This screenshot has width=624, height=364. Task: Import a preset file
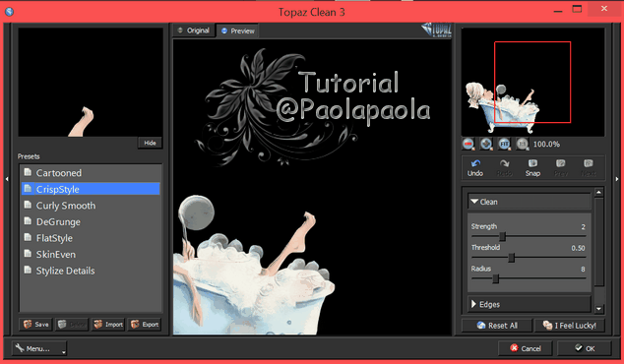coord(108,325)
